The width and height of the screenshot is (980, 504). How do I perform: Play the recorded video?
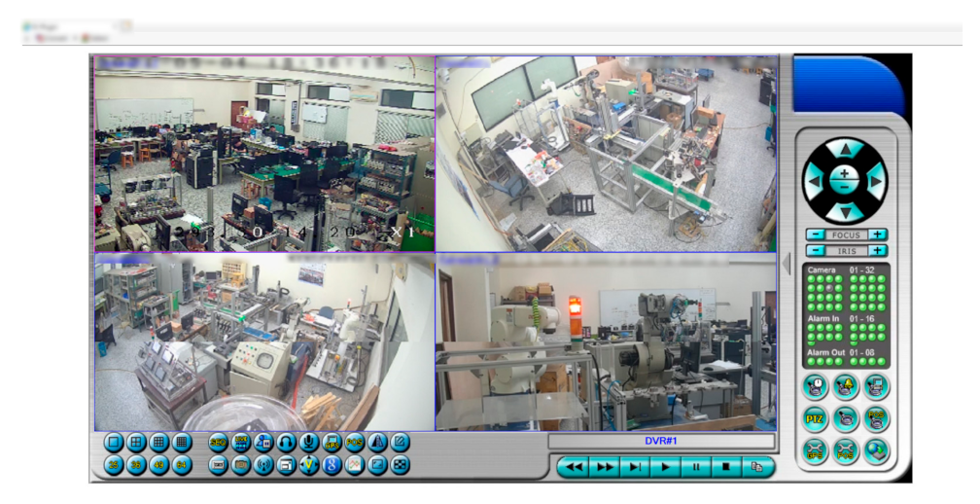pos(666,467)
